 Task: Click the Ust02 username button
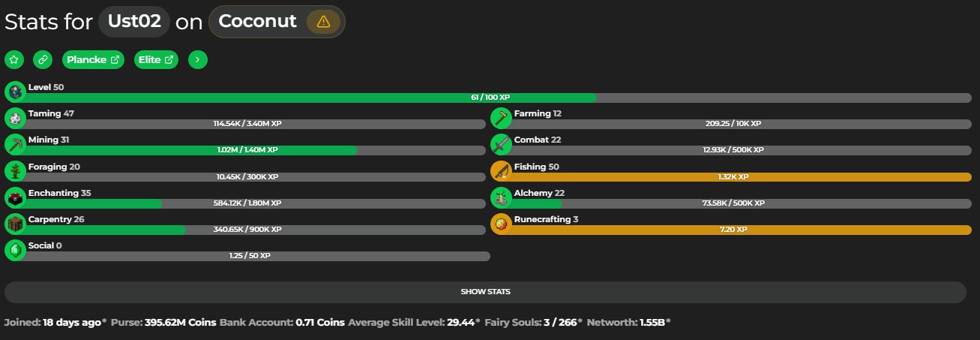[x=134, y=22]
